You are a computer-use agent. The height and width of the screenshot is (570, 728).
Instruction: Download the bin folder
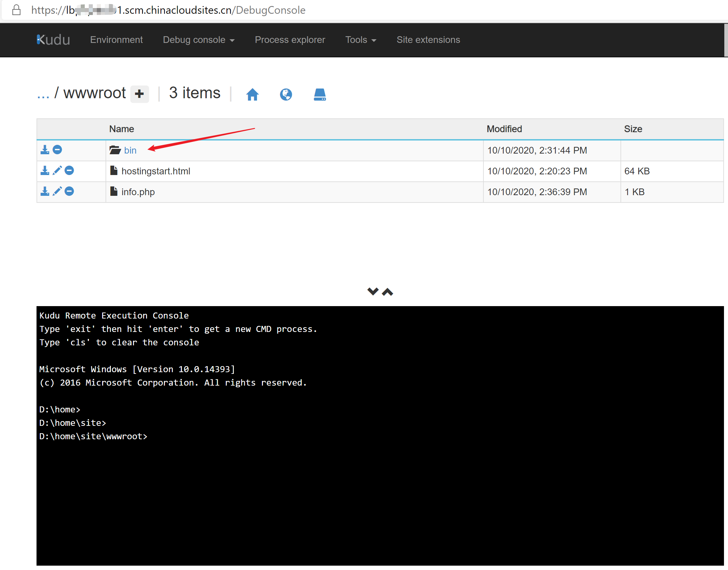45,150
